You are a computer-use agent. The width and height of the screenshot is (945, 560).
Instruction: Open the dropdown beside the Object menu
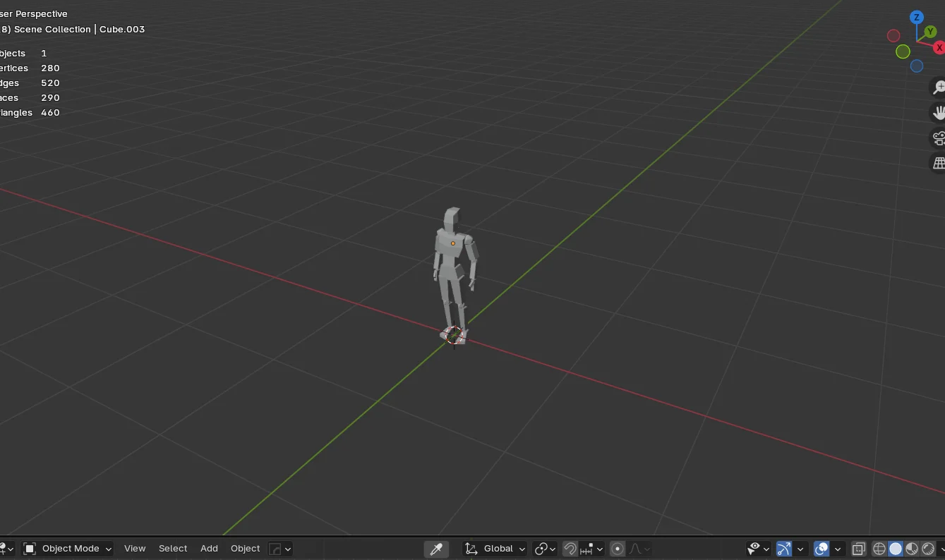tap(280, 549)
